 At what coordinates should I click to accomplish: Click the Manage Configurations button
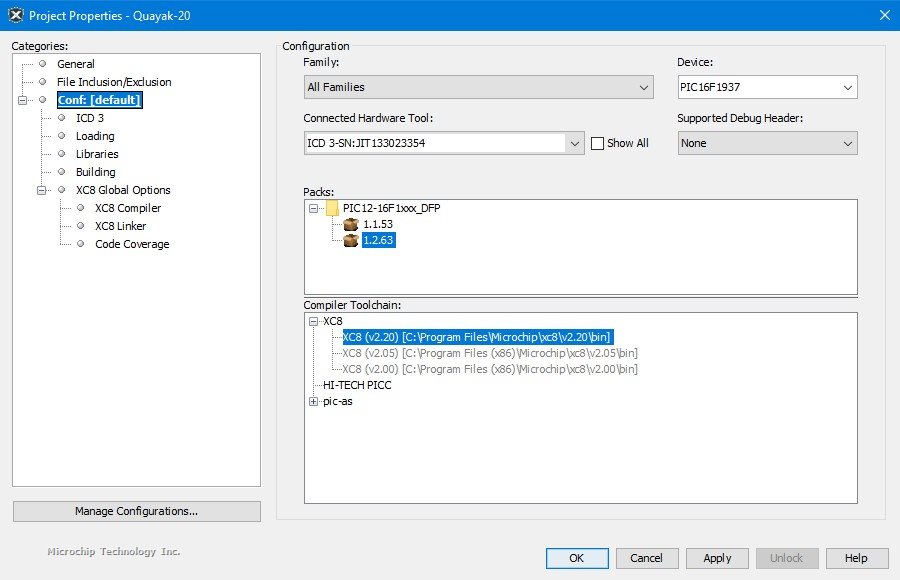(136, 511)
